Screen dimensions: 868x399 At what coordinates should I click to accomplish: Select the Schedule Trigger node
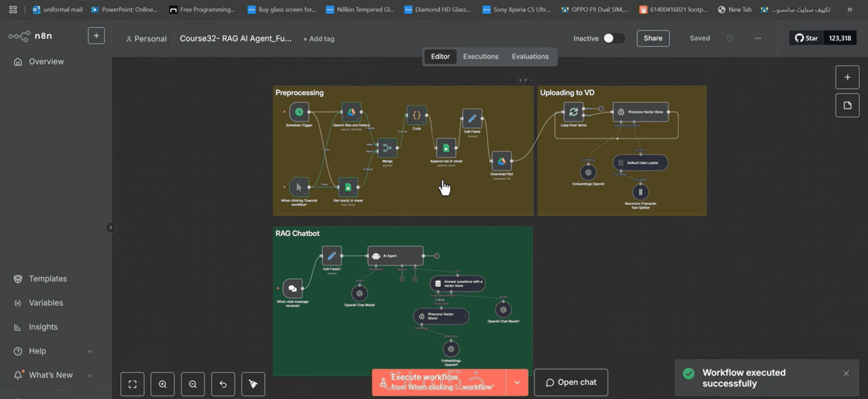coord(299,112)
